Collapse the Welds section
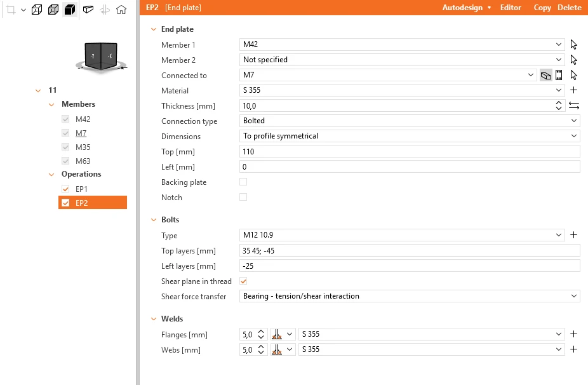Viewport: 588px width, 385px height. point(154,319)
